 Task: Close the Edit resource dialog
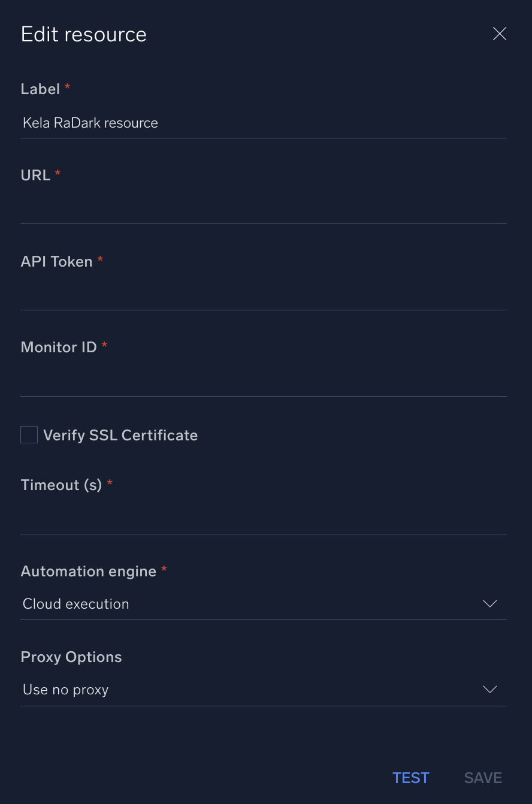tap(499, 34)
